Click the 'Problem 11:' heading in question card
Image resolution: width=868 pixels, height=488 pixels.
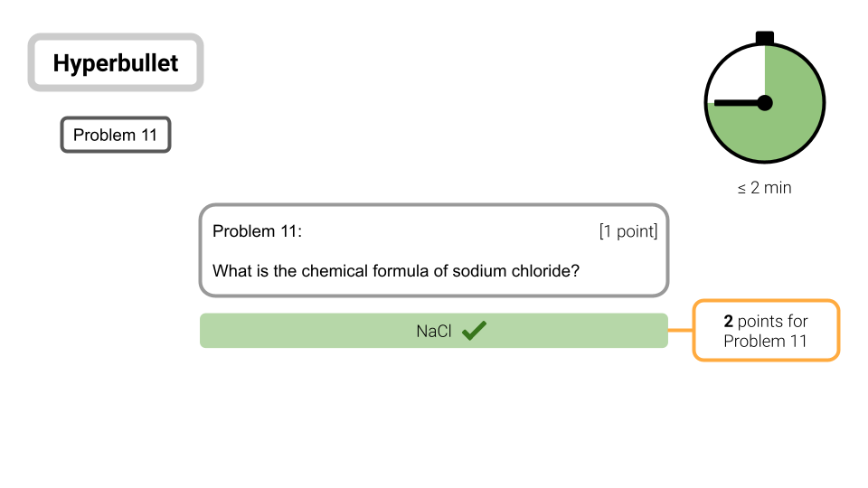[x=258, y=231]
